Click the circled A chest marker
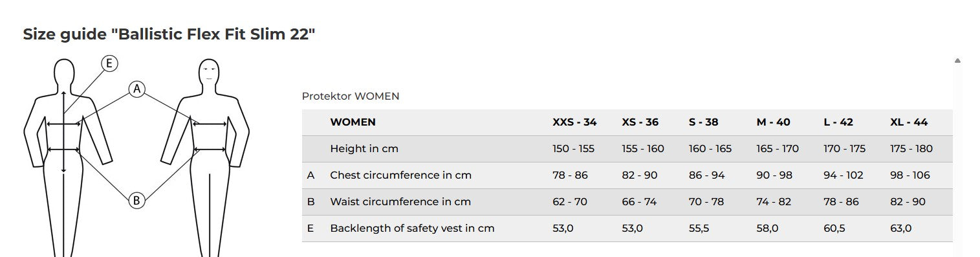Viewport: 980px width, 257px height. (136, 89)
